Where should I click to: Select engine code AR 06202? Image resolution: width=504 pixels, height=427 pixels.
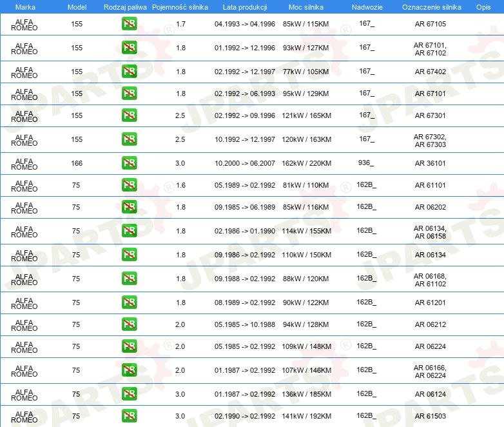pyautogui.click(x=430, y=207)
